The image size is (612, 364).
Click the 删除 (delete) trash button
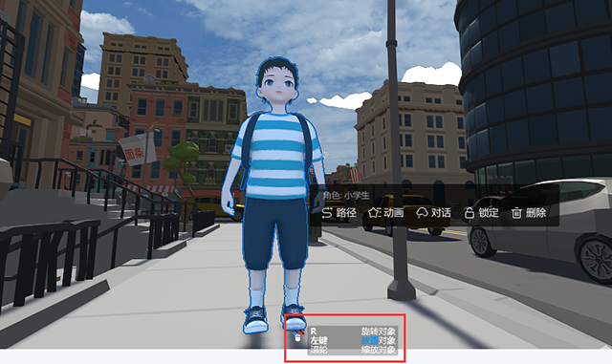(x=529, y=213)
